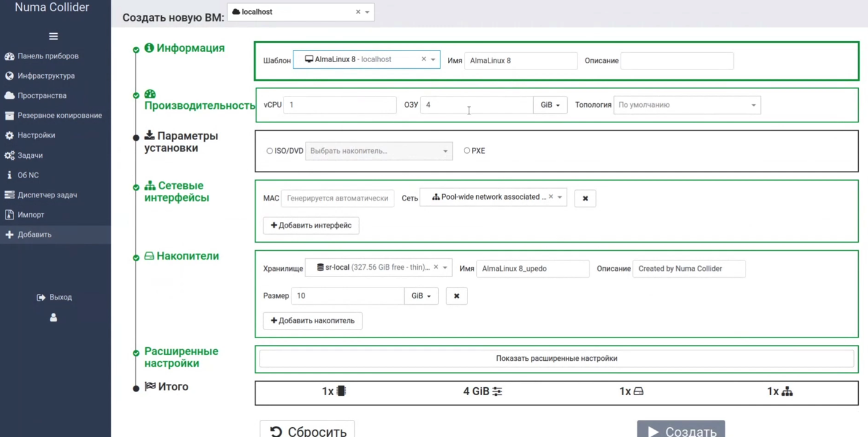Click the flag icon beside Итого
The image size is (868, 437).
coord(150,387)
